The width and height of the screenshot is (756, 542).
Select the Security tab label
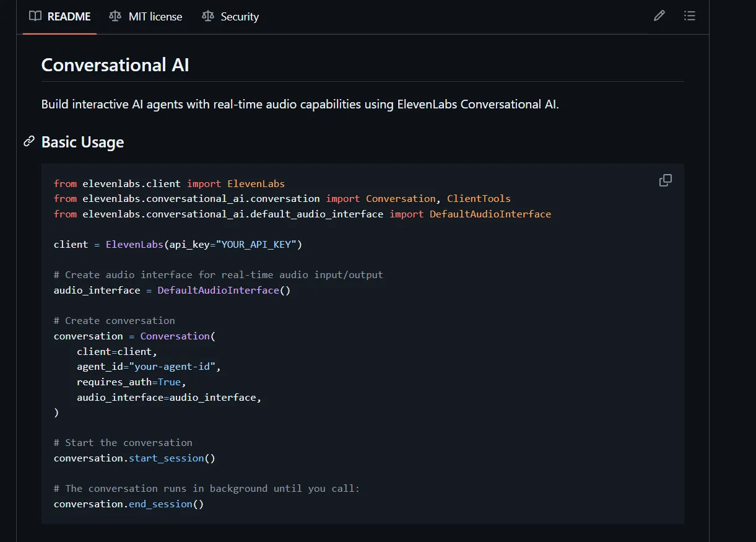[240, 17]
